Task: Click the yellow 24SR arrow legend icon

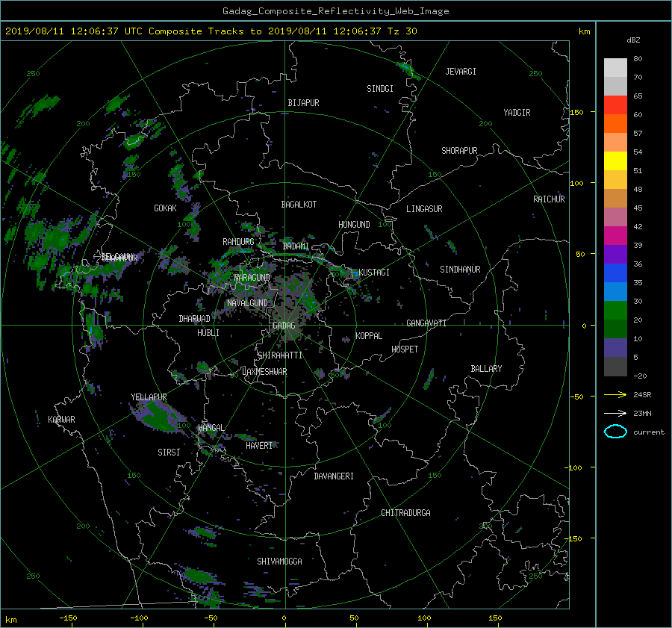Action: (x=615, y=394)
